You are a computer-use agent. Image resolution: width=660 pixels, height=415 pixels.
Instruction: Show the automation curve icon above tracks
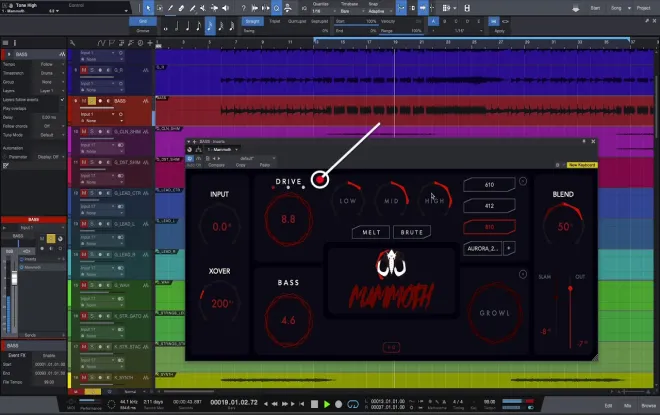(101, 43)
